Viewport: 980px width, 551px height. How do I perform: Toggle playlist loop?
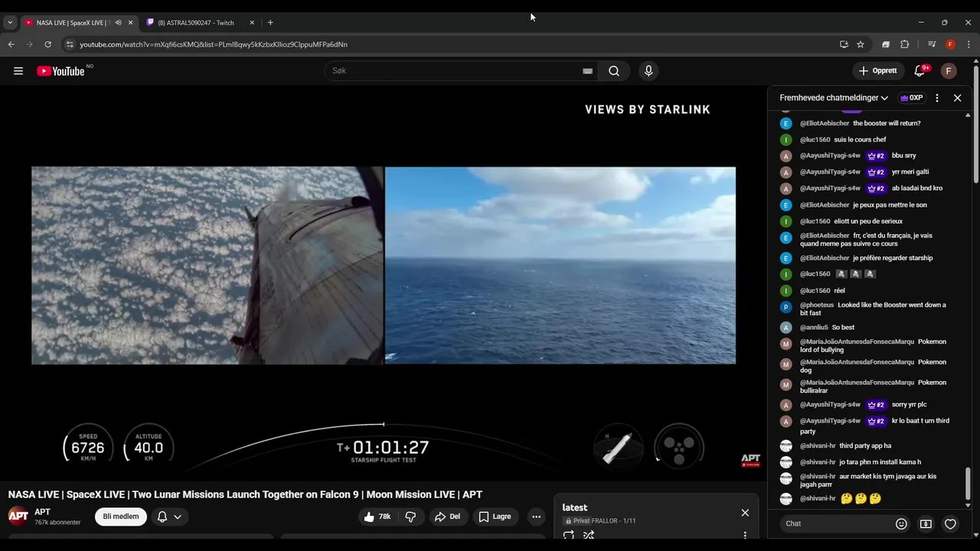click(569, 536)
